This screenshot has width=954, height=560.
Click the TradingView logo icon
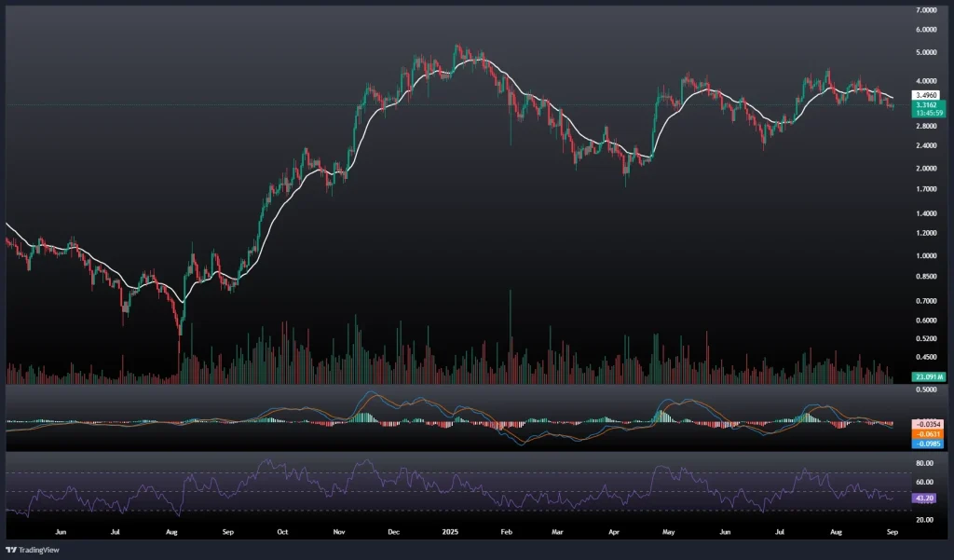[x=12, y=549]
